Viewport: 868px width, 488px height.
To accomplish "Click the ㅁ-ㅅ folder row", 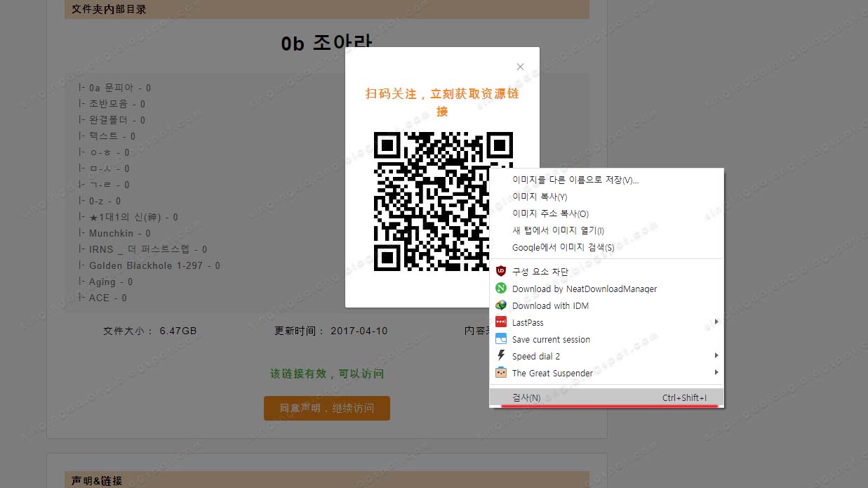I will click(105, 169).
